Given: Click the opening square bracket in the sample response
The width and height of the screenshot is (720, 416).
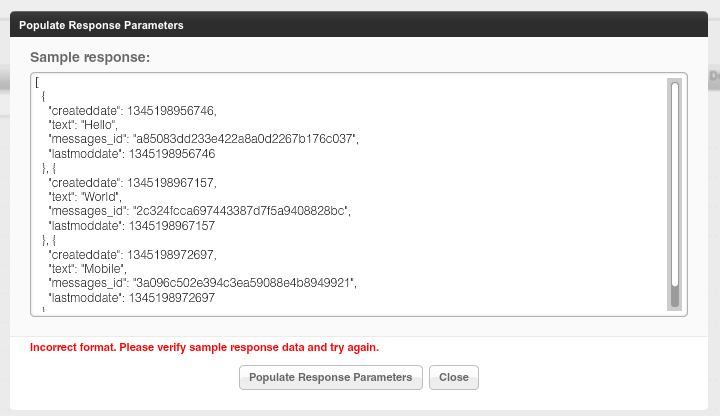Looking at the screenshot, I should click(x=37, y=81).
